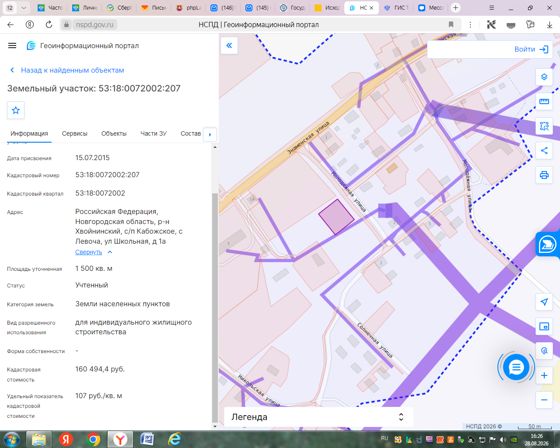Viewport: 560px width, 448px height.
Task: Open File Explorer from the taskbar
Action: (39, 439)
